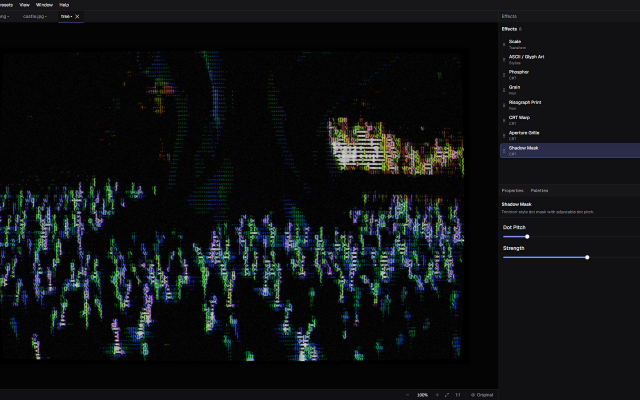Select the Grain effect
This screenshot has height=400, width=640.
pyautogui.click(x=570, y=90)
